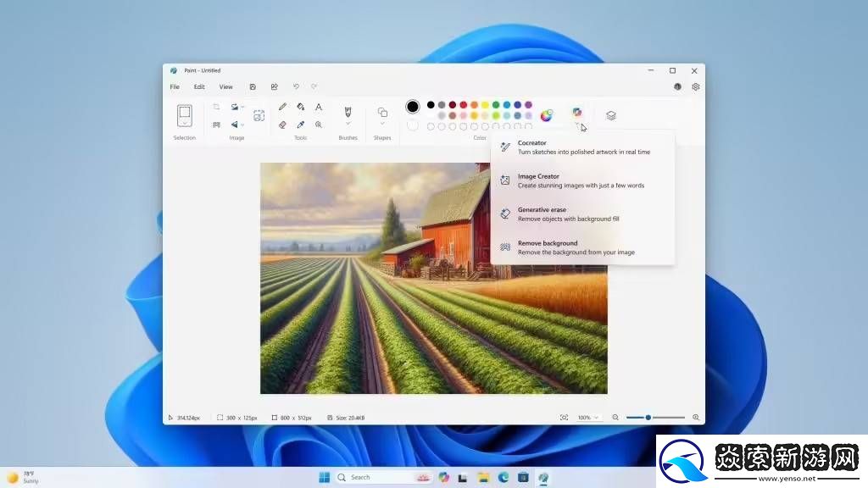Pick the Eraser tool
Viewport: 868px width, 488px height.
tap(282, 125)
